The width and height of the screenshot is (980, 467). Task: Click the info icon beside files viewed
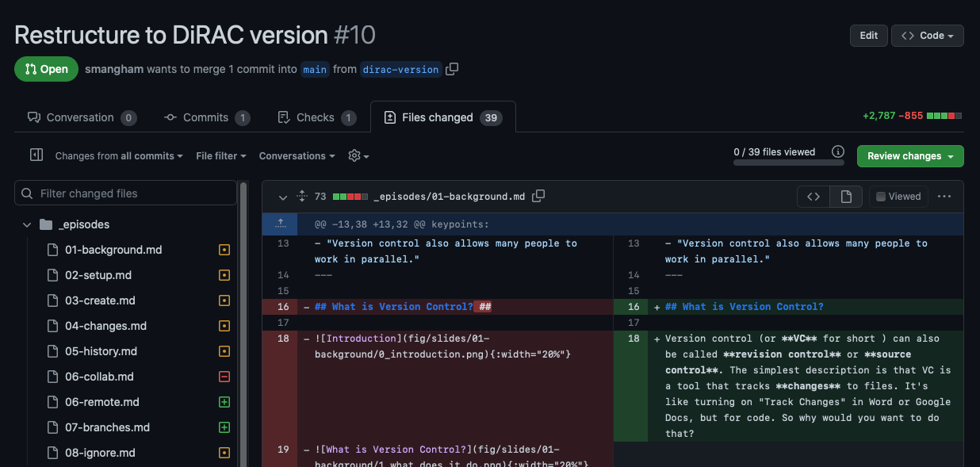click(x=838, y=151)
